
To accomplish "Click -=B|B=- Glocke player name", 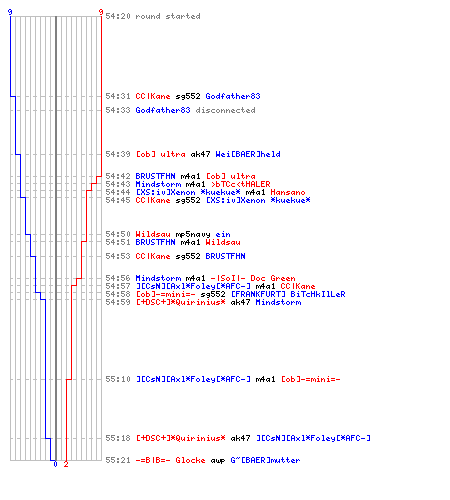I will click(x=170, y=460).
